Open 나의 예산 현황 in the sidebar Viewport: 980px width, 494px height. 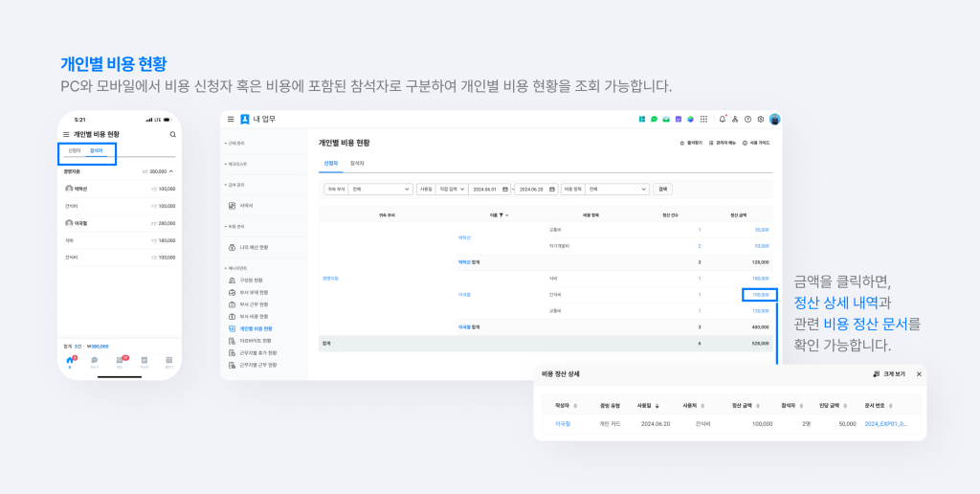pos(248,248)
